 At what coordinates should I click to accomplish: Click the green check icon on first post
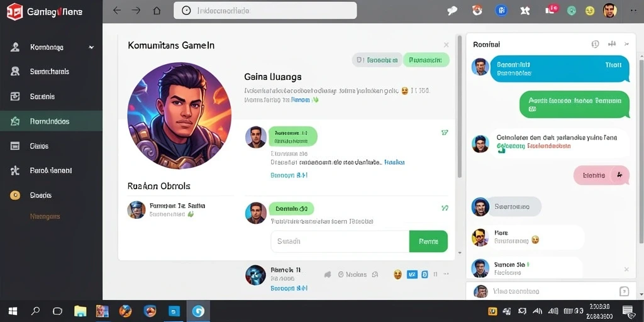(x=445, y=133)
